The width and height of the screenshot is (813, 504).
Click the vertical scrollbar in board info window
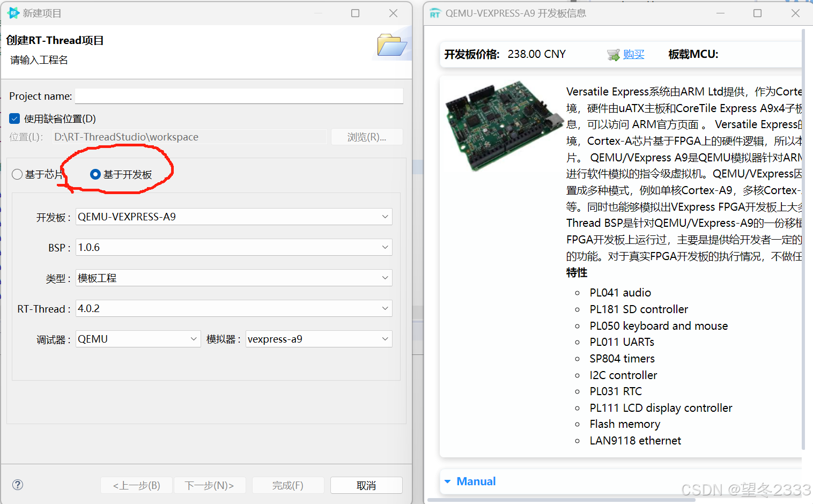click(803, 239)
